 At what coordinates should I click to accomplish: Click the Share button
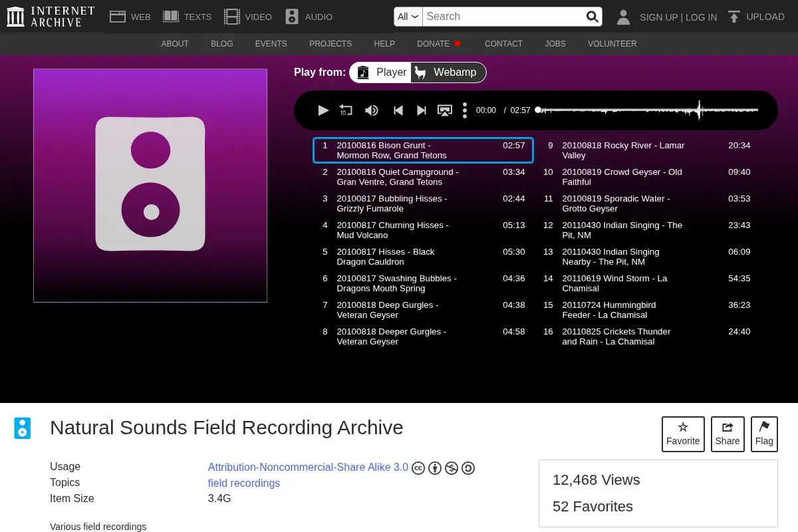click(728, 434)
